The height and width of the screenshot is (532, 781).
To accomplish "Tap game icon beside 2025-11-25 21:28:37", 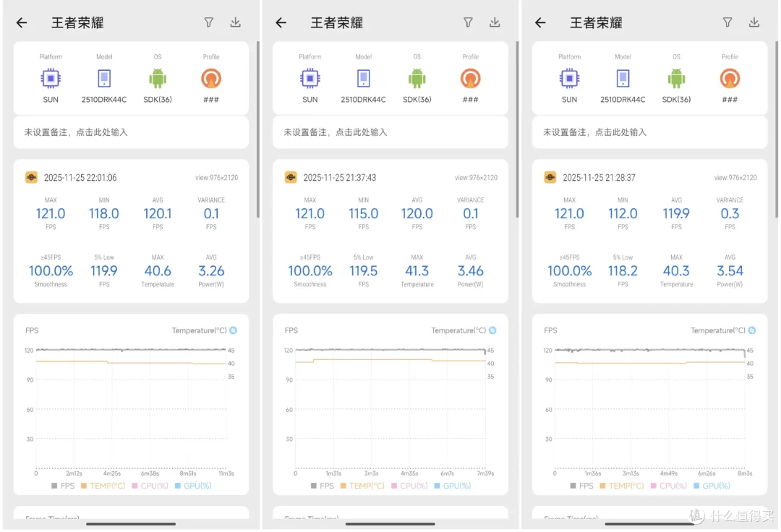I will click(550, 177).
